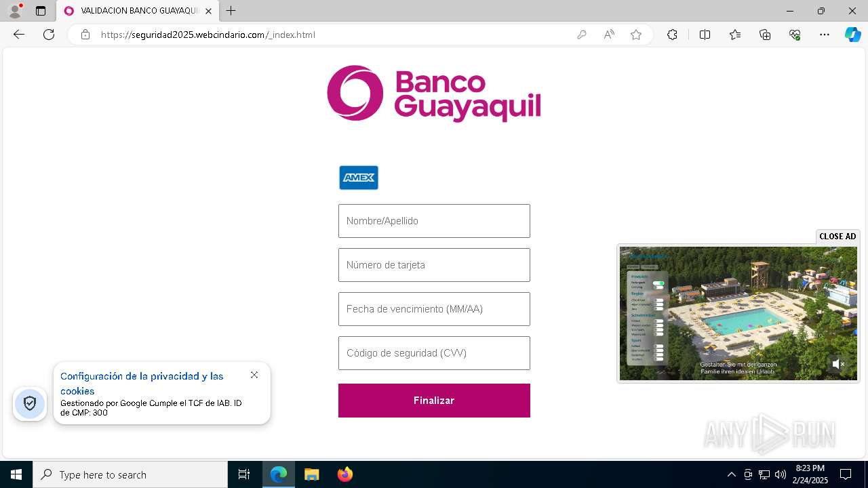Click the address bar URL

click(208, 35)
